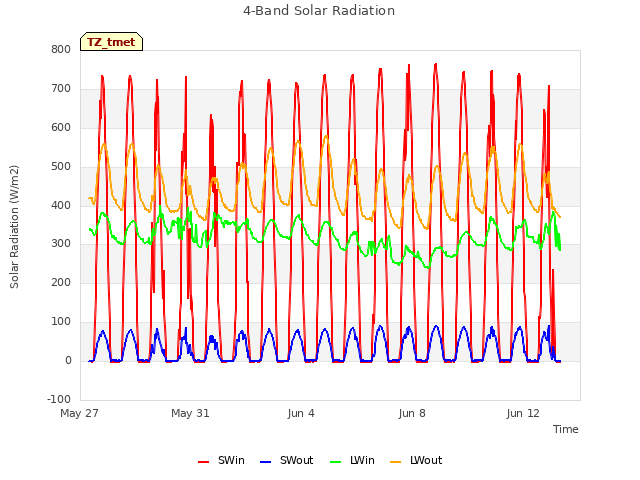Click the Jun 8 x-axis tick label
Image resolution: width=640 pixels, height=480 pixels.
pyautogui.click(x=412, y=413)
